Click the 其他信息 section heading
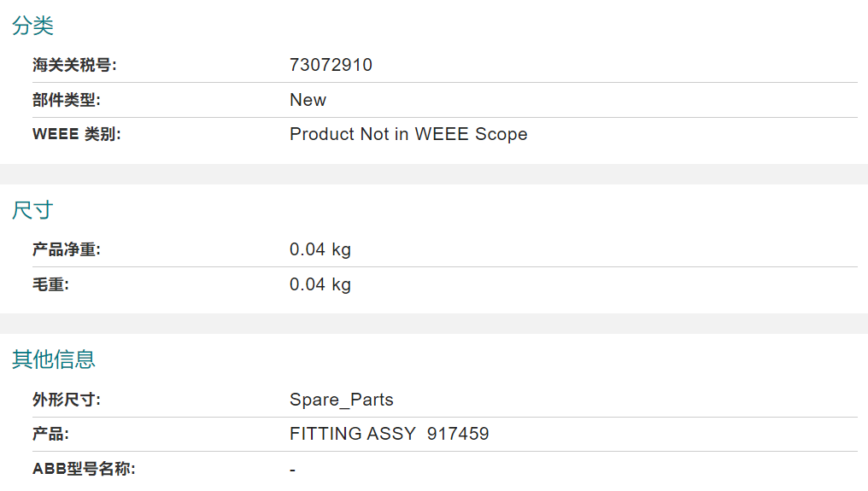The height and width of the screenshot is (491, 868). 54,359
